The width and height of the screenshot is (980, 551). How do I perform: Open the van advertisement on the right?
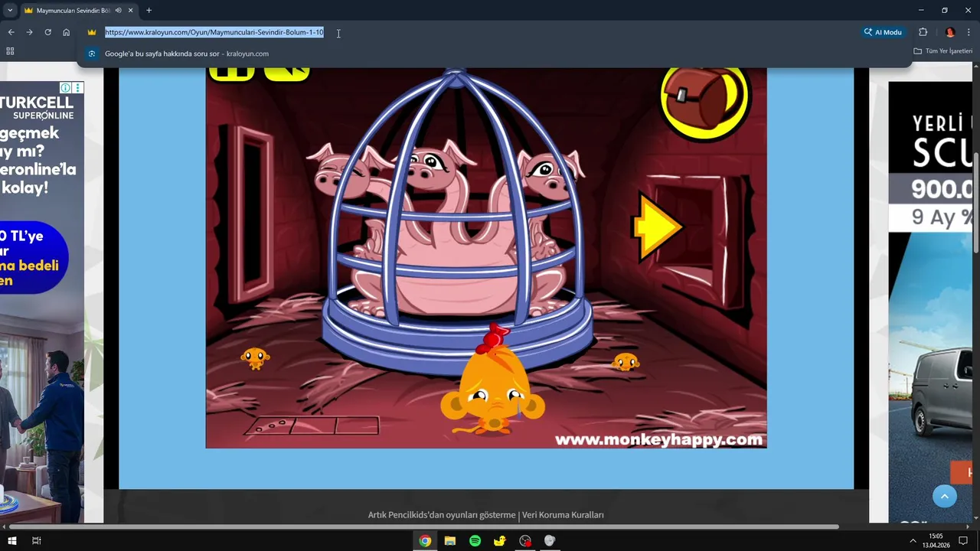(930, 302)
